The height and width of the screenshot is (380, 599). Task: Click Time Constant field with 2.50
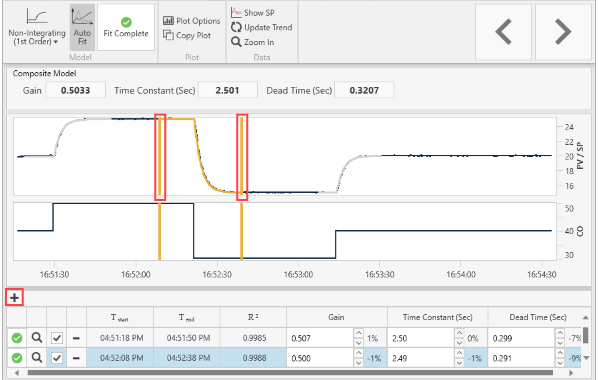coord(421,338)
